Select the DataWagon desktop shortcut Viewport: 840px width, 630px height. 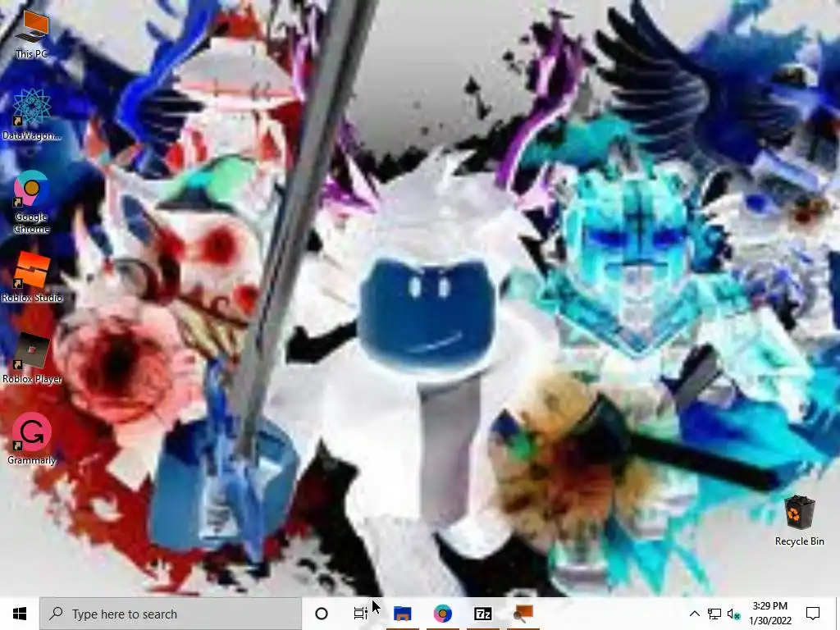[x=32, y=115]
